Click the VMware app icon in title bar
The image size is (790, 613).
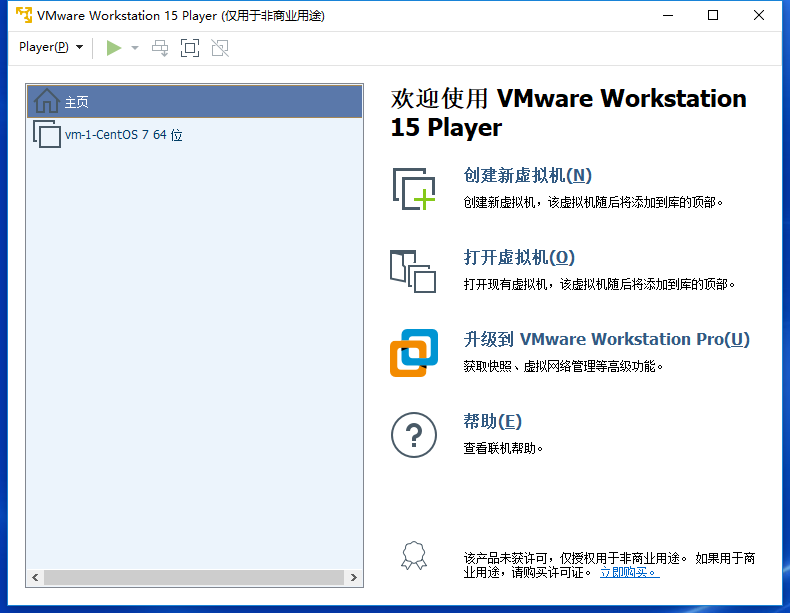tap(24, 15)
